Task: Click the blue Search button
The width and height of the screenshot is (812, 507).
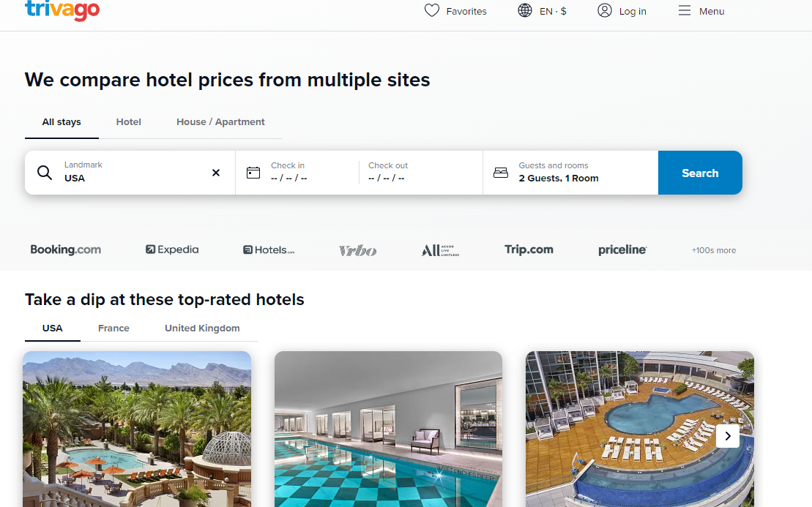Action: point(700,173)
